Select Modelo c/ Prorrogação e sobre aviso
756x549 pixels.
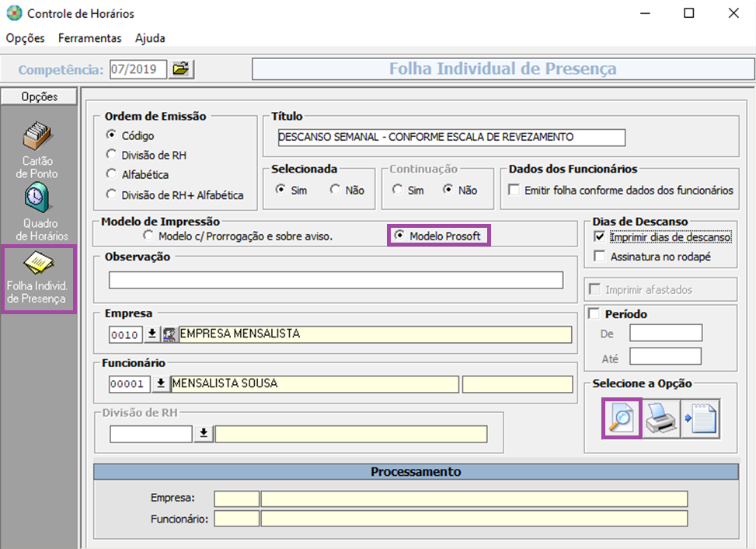click(x=148, y=236)
